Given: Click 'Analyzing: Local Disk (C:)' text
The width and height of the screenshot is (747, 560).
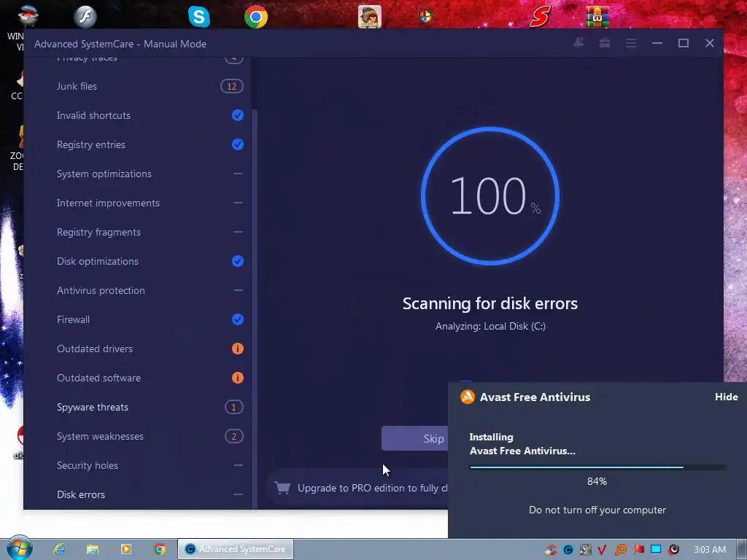Looking at the screenshot, I should (490, 326).
